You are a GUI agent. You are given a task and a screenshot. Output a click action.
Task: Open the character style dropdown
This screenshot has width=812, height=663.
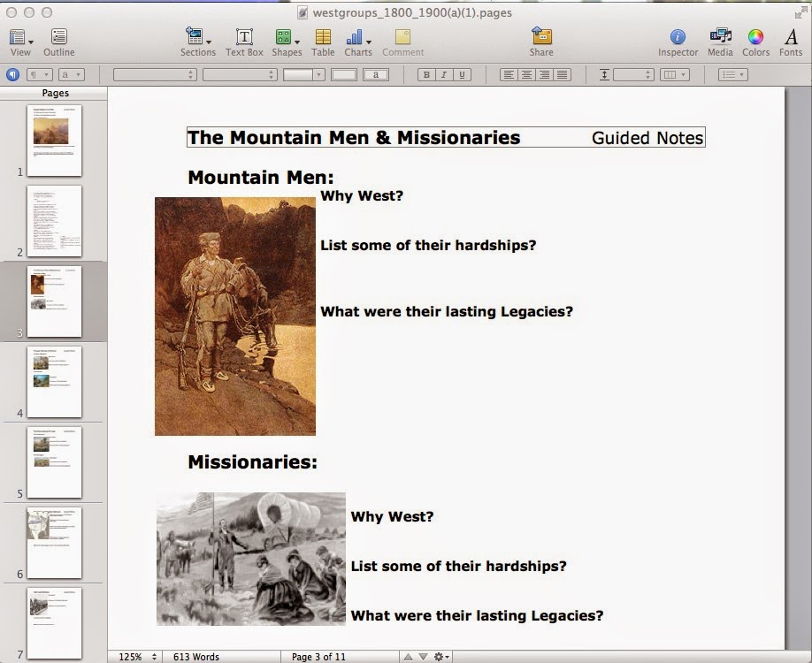point(72,74)
